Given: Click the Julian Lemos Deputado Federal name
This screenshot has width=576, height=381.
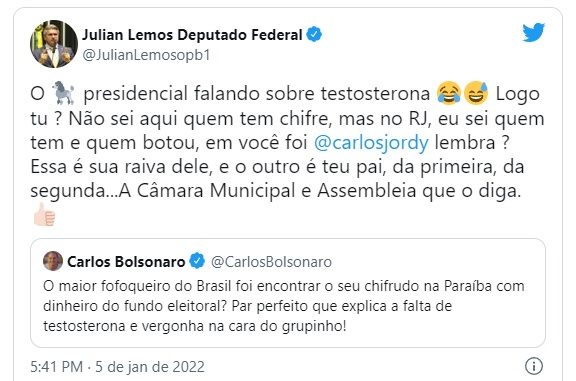Looking at the screenshot, I should [192, 35].
